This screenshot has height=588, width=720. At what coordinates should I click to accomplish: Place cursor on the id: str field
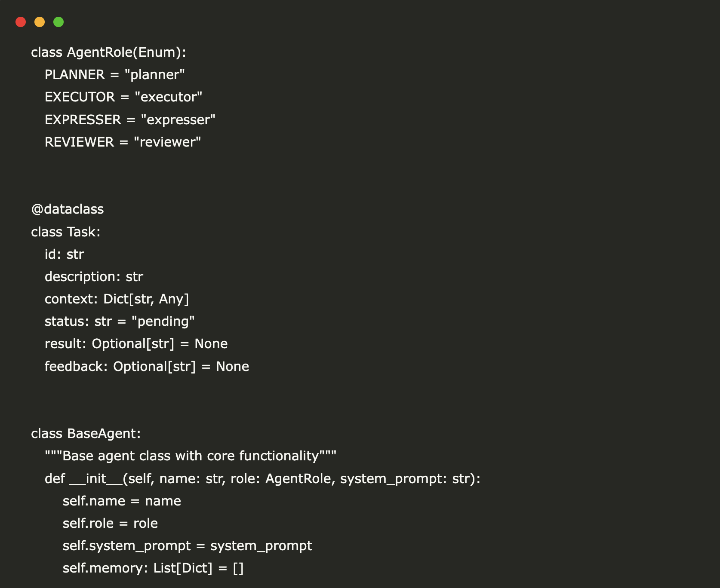click(64, 254)
